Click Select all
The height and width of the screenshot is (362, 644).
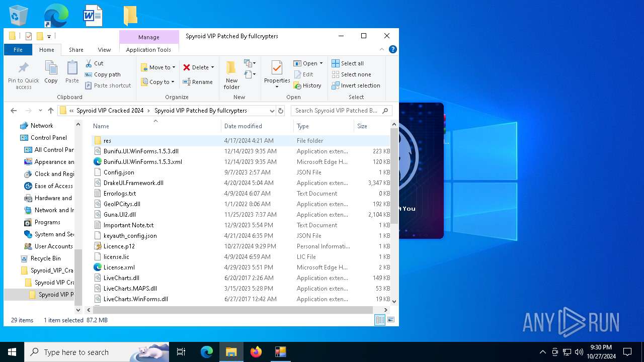click(x=348, y=63)
